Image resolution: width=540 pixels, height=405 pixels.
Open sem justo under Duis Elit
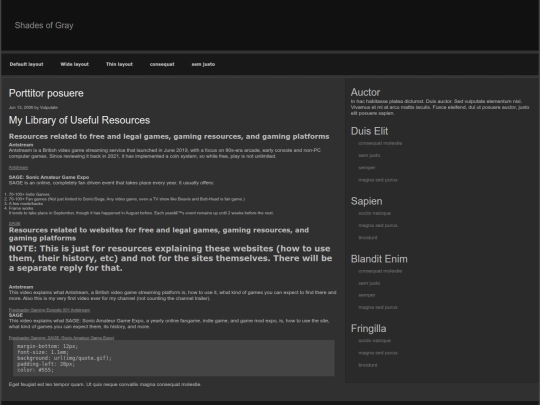pos(369,155)
